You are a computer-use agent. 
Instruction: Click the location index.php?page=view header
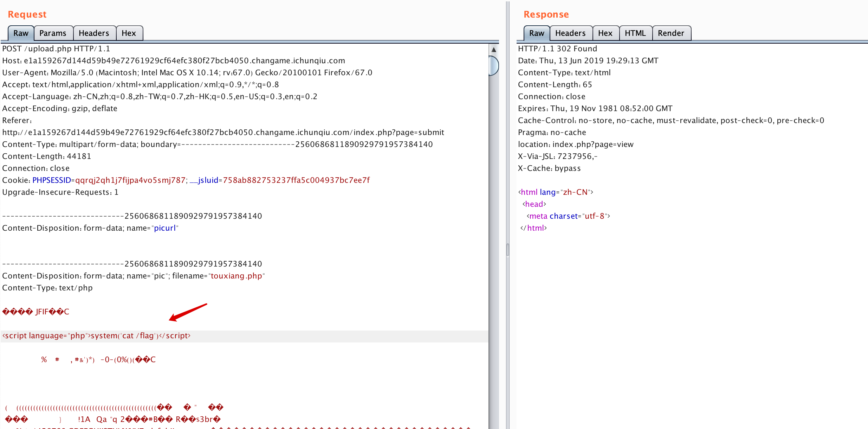[x=576, y=144]
